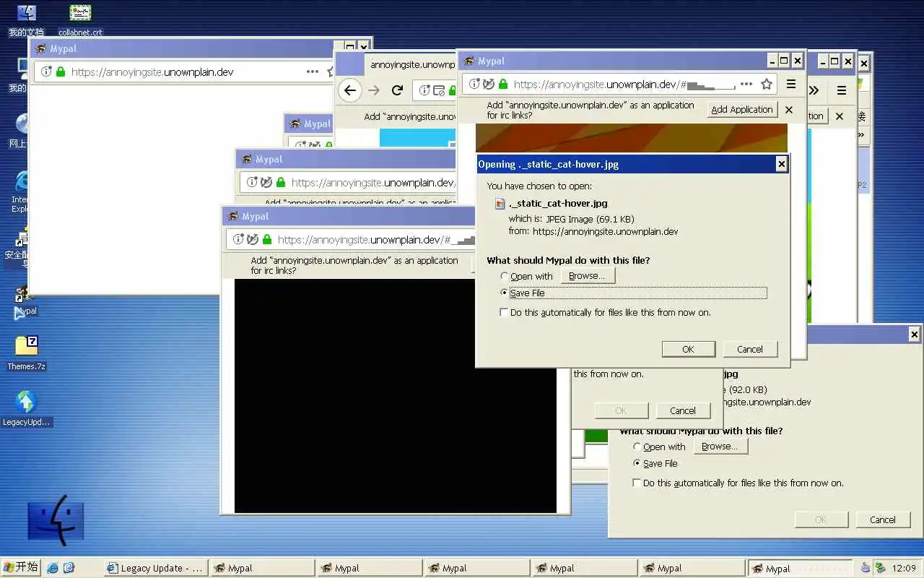This screenshot has width=924, height=578.
Task: Click Mypal taskbar button next to Legacy Update
Action: [x=263, y=568]
